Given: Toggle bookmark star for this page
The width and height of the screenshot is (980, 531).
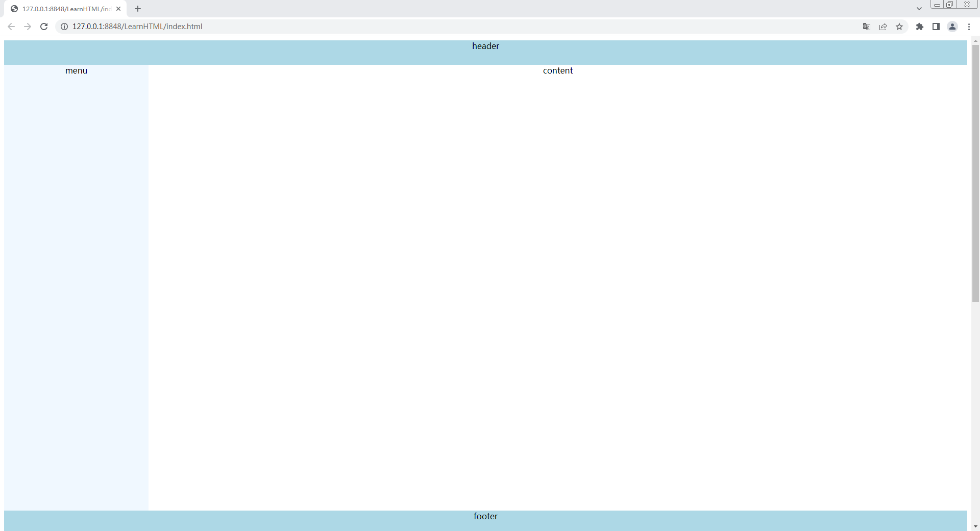Looking at the screenshot, I should pyautogui.click(x=899, y=27).
